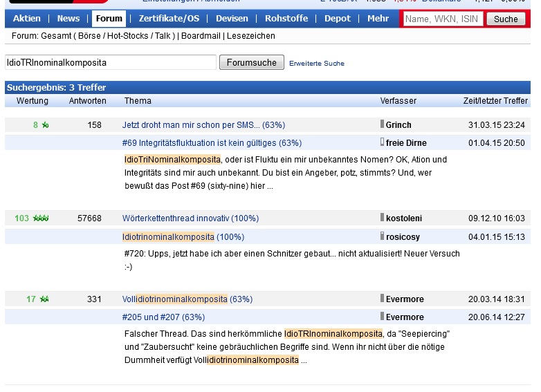This screenshot has width=541, height=392.
Task: Focus the forum search text field
Action: coord(111,62)
